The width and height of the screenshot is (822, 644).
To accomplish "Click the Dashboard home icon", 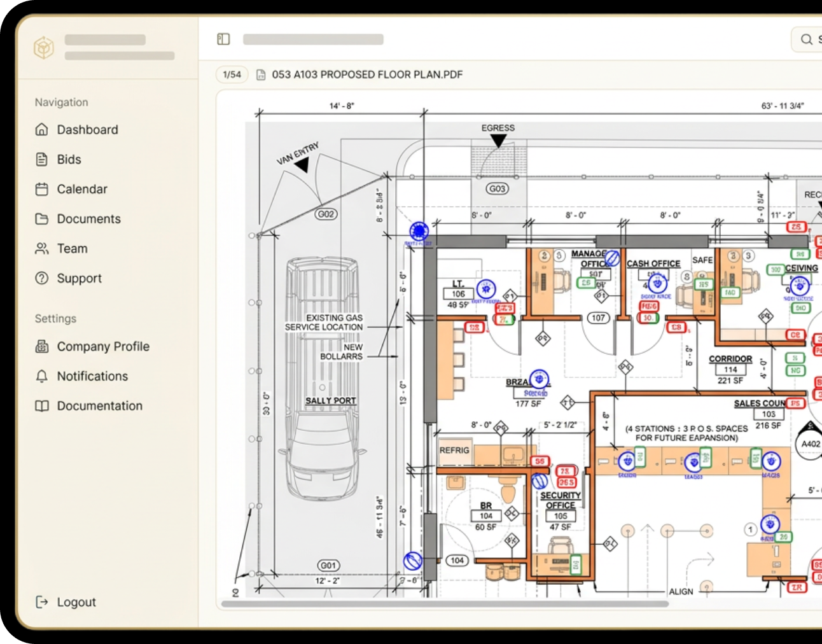I will tap(42, 130).
